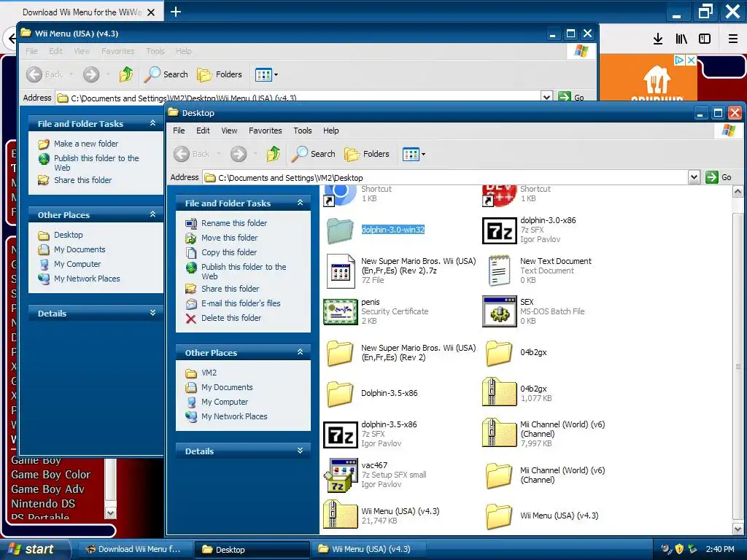Open My Network Places in Wii Menu window

click(x=79, y=279)
